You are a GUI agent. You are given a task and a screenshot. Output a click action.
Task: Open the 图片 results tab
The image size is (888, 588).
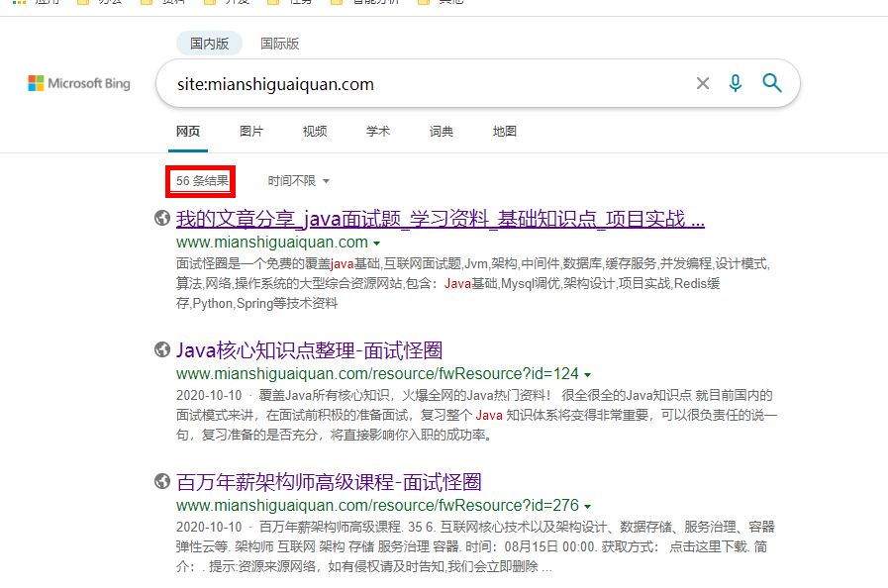[251, 132]
